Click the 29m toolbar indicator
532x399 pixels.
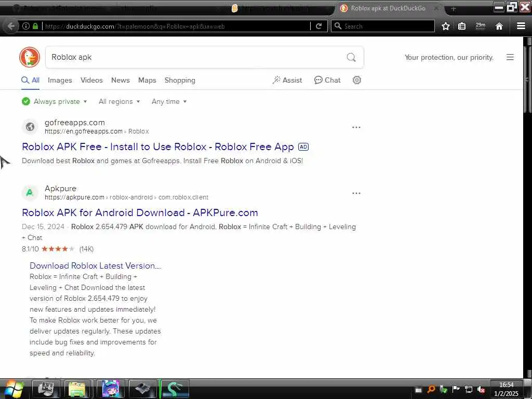[481, 25]
